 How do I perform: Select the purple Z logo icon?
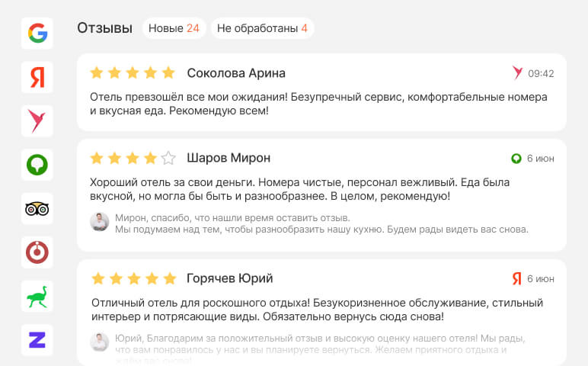(x=37, y=339)
